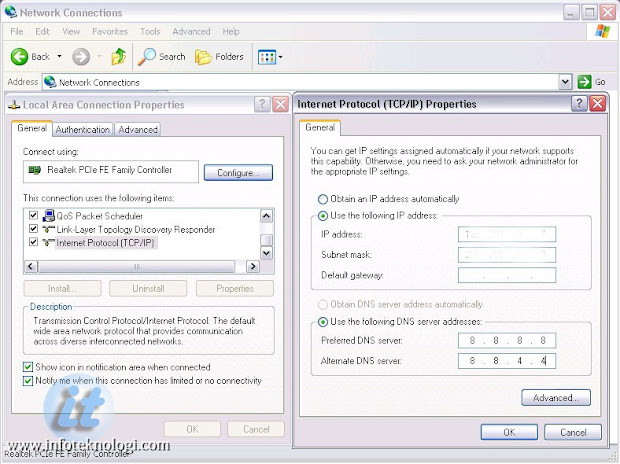Image resolution: width=620 pixels, height=464 pixels.
Task: Click items list scroll up arrow
Action: 267,216
